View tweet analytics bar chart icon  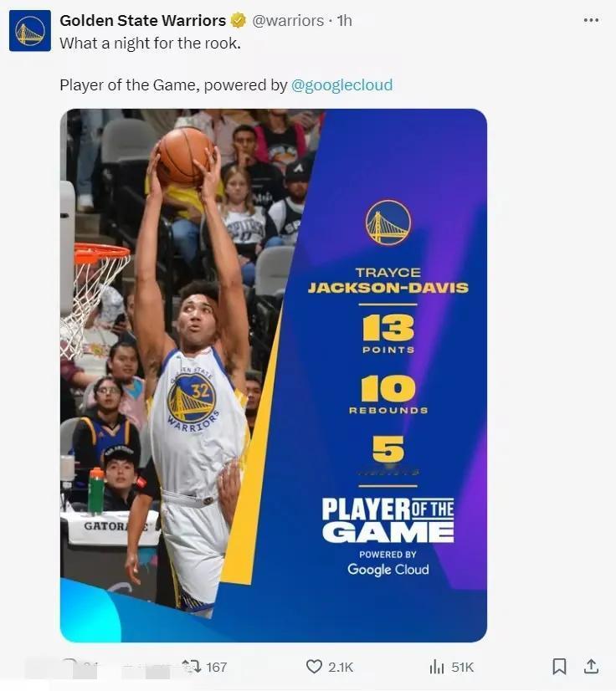437,667
